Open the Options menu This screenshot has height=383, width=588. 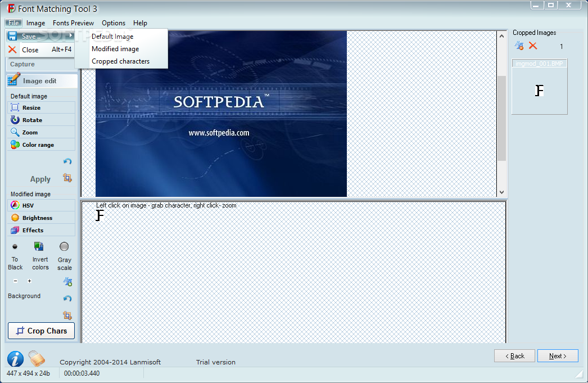point(114,23)
